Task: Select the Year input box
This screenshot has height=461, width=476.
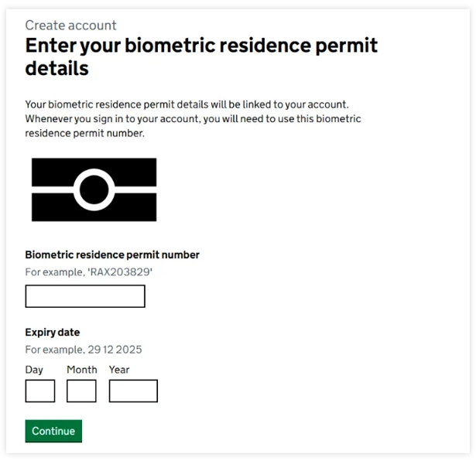Action: pos(133,391)
